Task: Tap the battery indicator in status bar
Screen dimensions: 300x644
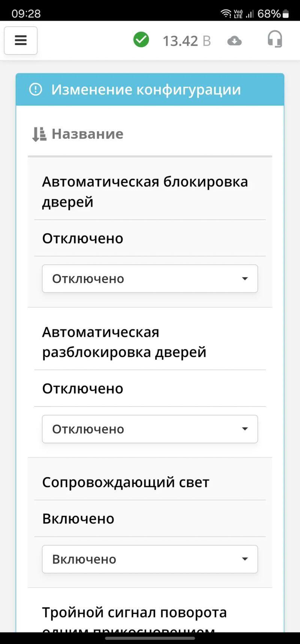Action: (x=286, y=14)
